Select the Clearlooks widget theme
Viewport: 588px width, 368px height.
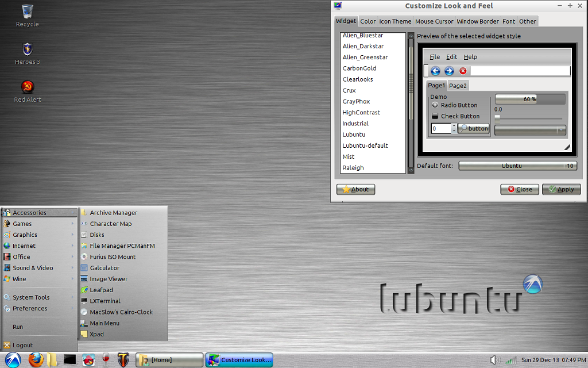pos(373,79)
